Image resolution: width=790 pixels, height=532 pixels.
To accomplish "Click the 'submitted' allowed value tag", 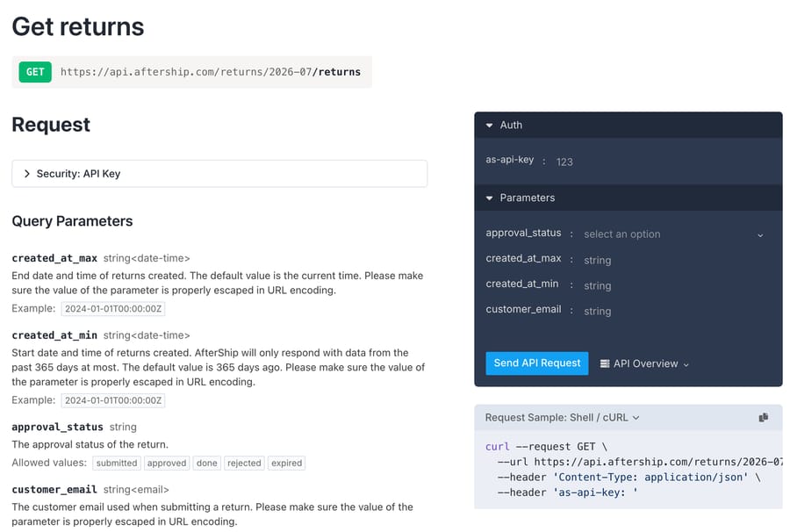I will [x=117, y=463].
